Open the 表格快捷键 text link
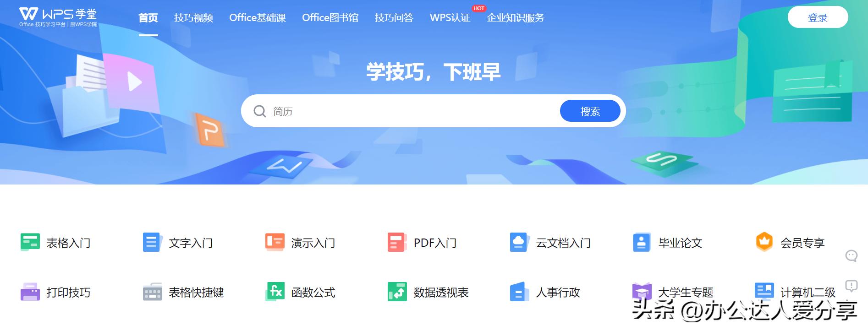The image size is (868, 331). tap(196, 293)
